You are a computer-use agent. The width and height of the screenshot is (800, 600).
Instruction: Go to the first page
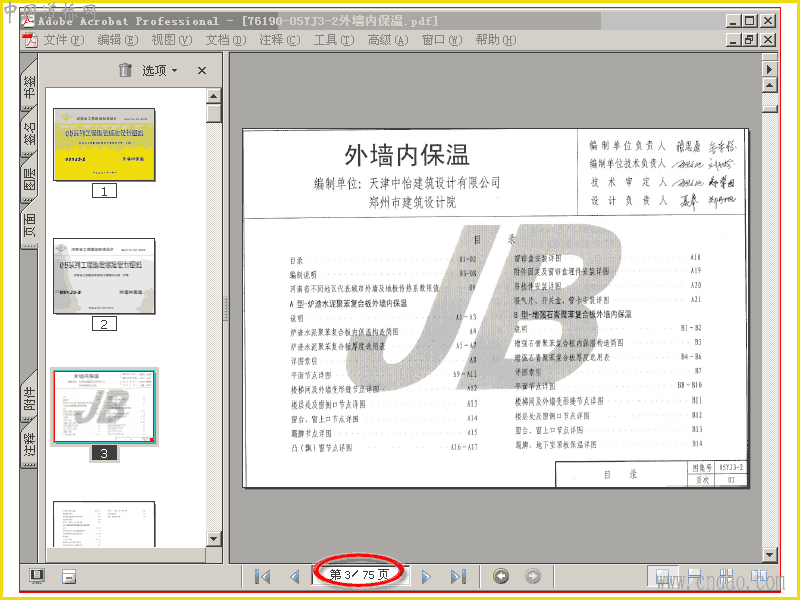click(x=262, y=577)
